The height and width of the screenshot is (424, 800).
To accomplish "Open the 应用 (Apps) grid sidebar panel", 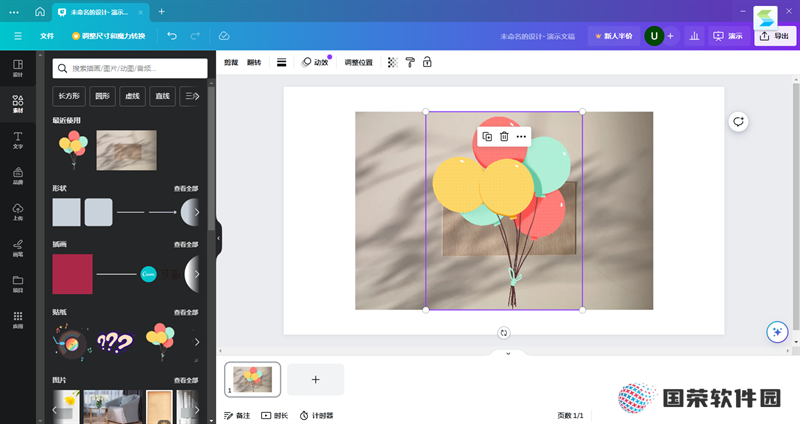I will (18, 319).
